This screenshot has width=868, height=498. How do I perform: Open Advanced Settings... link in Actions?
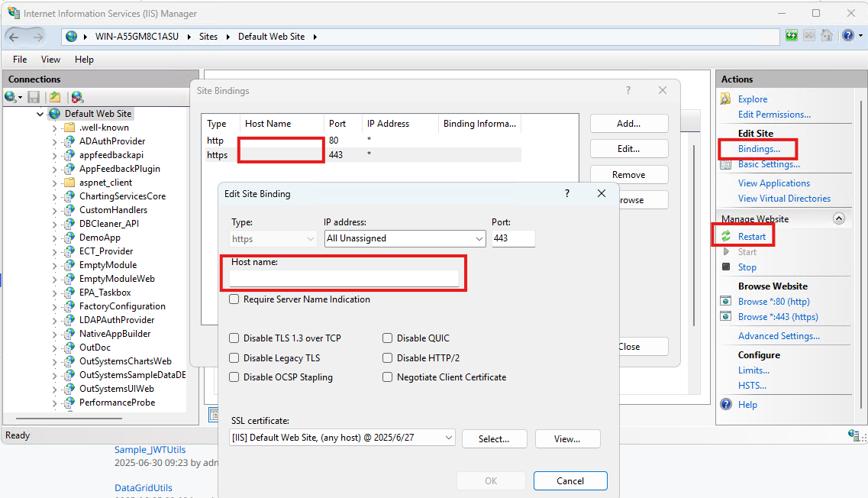point(779,336)
